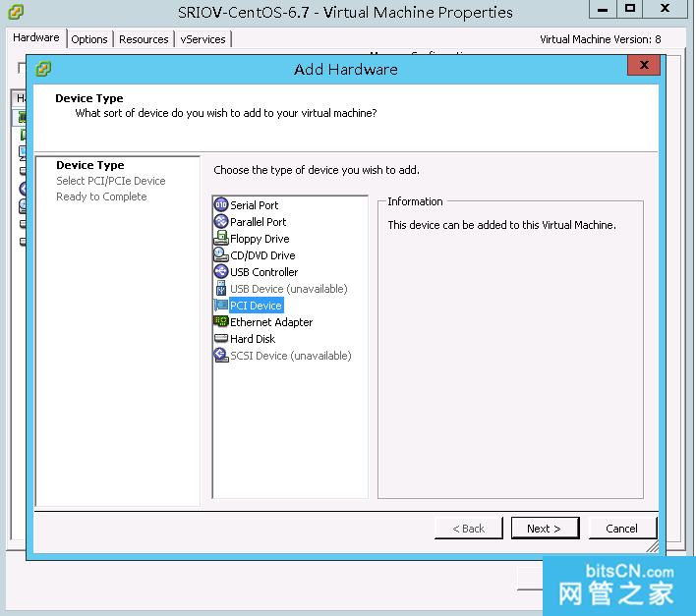Cancel the Add Hardware wizard
This screenshot has width=696, height=616.
622,529
